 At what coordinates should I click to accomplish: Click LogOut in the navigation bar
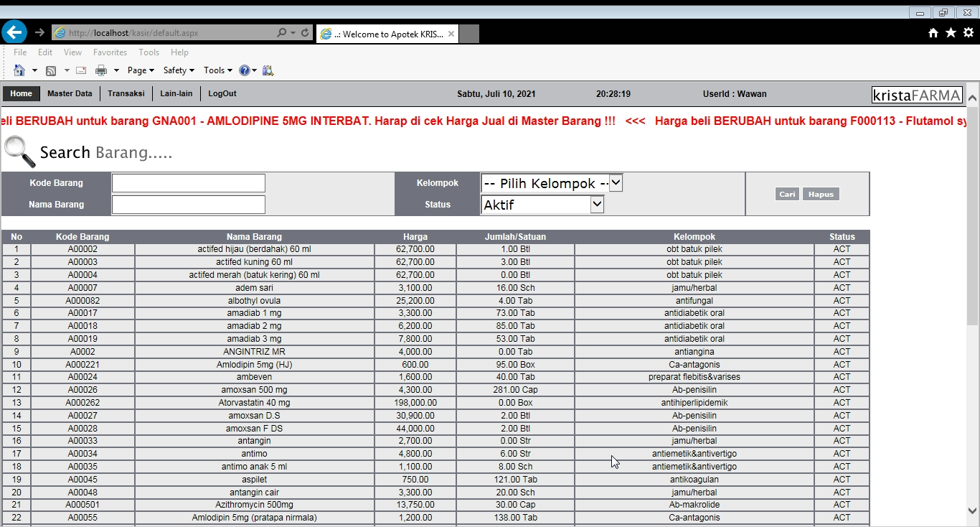tap(222, 94)
